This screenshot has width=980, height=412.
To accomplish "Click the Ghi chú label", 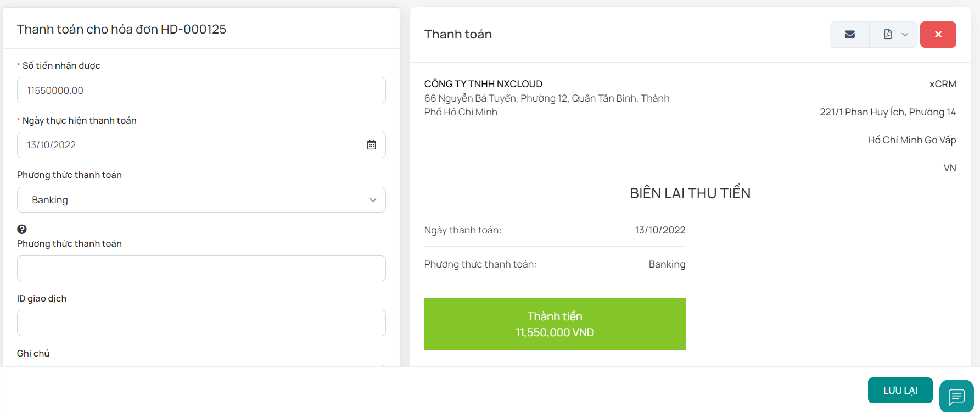I will click(x=33, y=353).
